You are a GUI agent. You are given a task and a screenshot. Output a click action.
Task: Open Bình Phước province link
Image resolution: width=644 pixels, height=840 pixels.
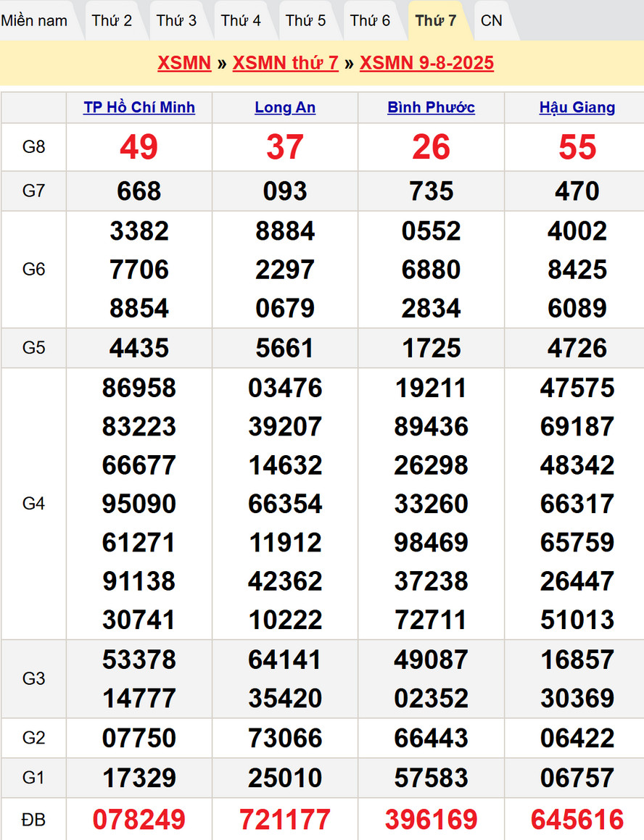pyautogui.click(x=431, y=107)
